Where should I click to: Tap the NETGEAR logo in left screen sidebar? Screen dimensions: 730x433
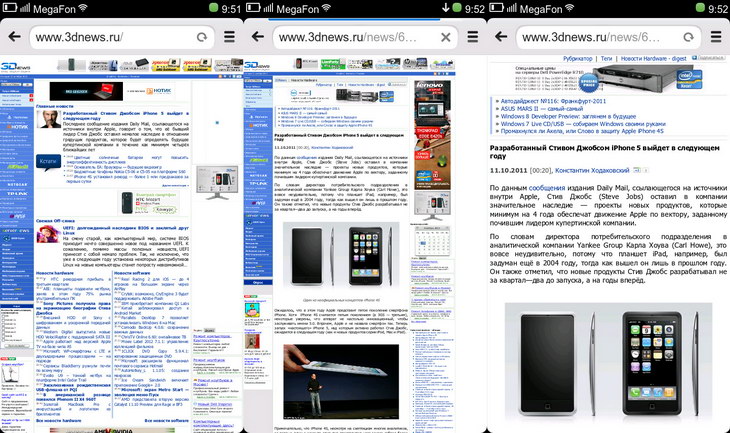click(x=17, y=184)
